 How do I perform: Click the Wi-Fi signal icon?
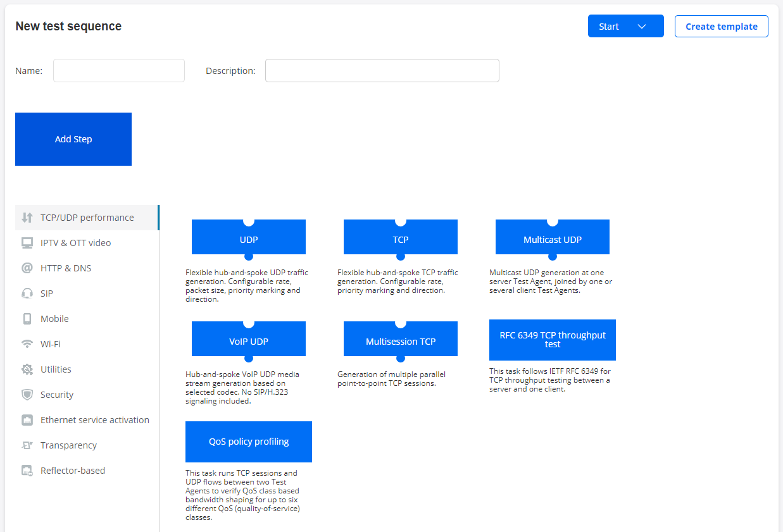click(27, 344)
